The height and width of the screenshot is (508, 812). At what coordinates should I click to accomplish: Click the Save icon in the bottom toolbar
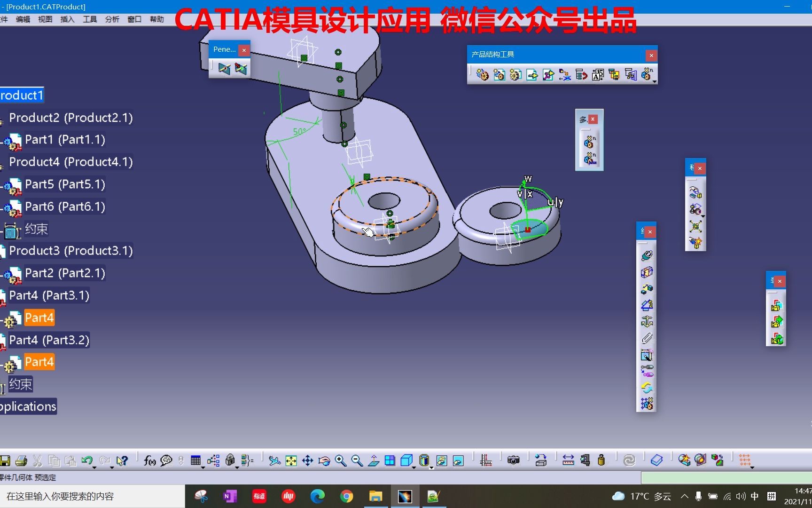5,460
